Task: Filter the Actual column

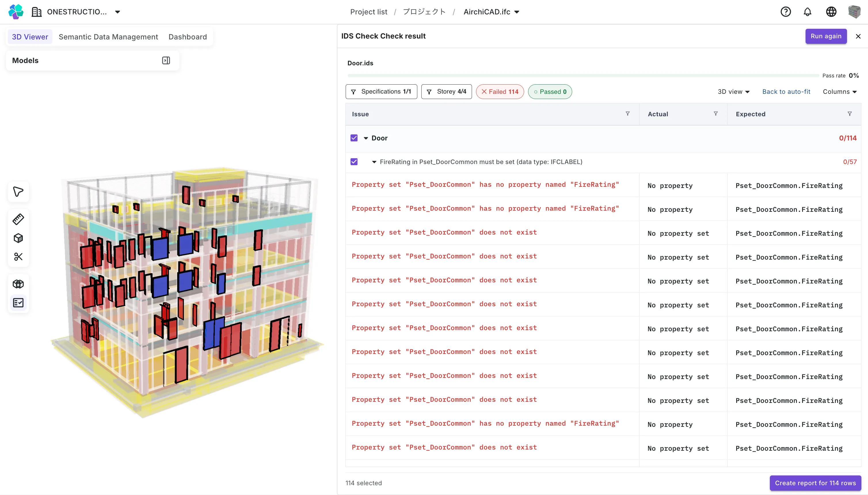Action: pyautogui.click(x=715, y=114)
